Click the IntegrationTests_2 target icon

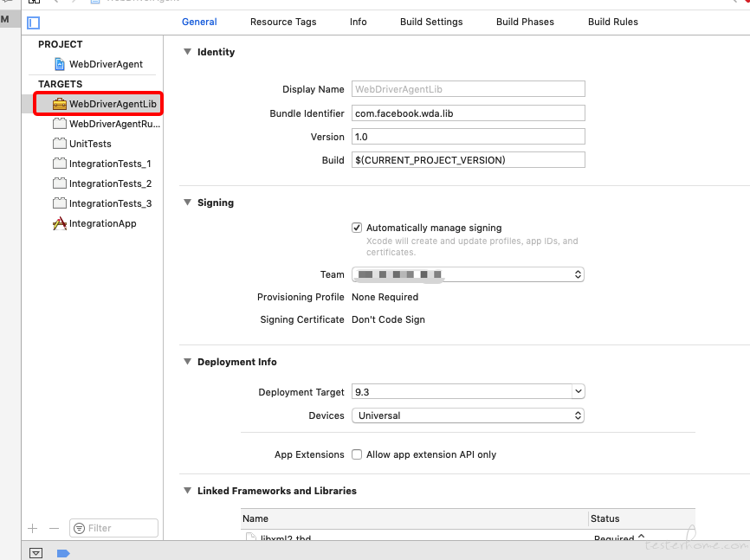60,183
